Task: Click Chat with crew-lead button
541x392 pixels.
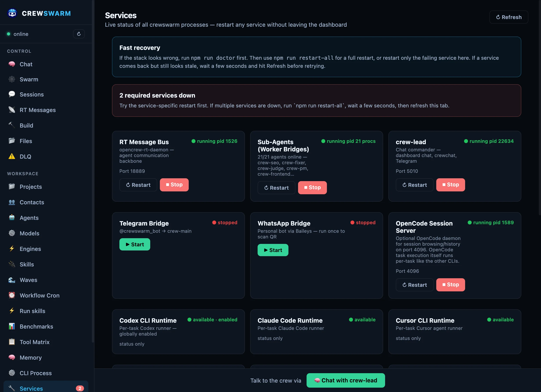Action: tap(346, 380)
